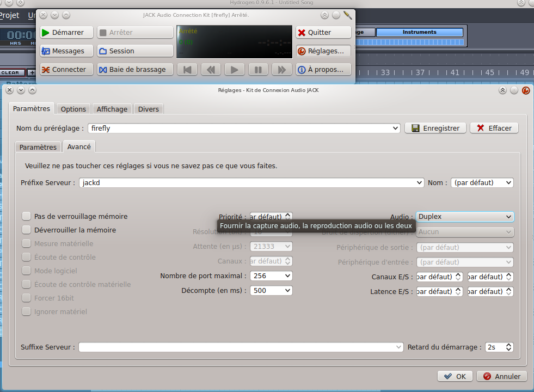Viewport: 534px width, 392px height.
Task: Confirm settings with OK
Action: coord(455,376)
